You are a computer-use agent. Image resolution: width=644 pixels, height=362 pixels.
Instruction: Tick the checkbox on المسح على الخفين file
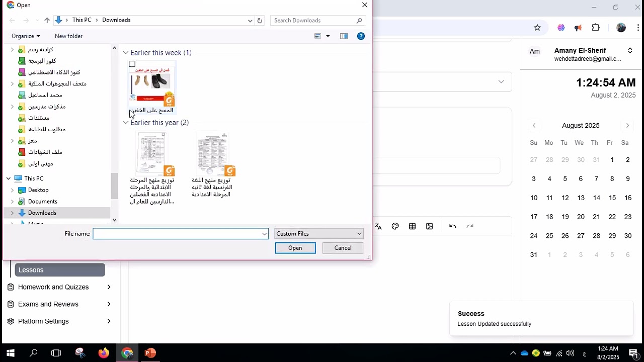click(132, 64)
